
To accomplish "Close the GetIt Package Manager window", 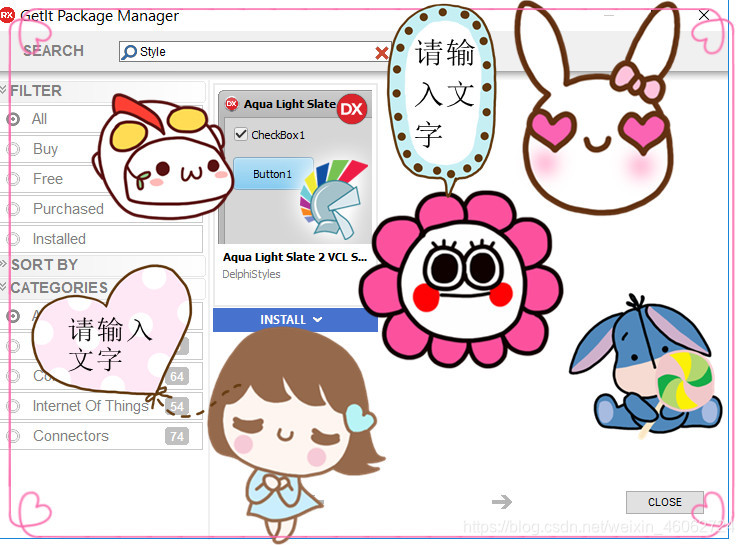I will click(704, 15).
